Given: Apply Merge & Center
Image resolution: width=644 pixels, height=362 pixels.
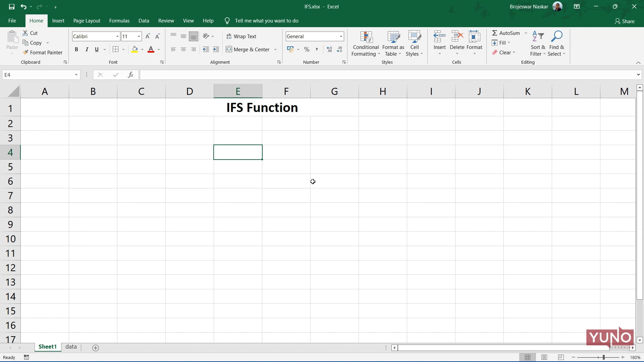Looking at the screenshot, I should [249, 49].
